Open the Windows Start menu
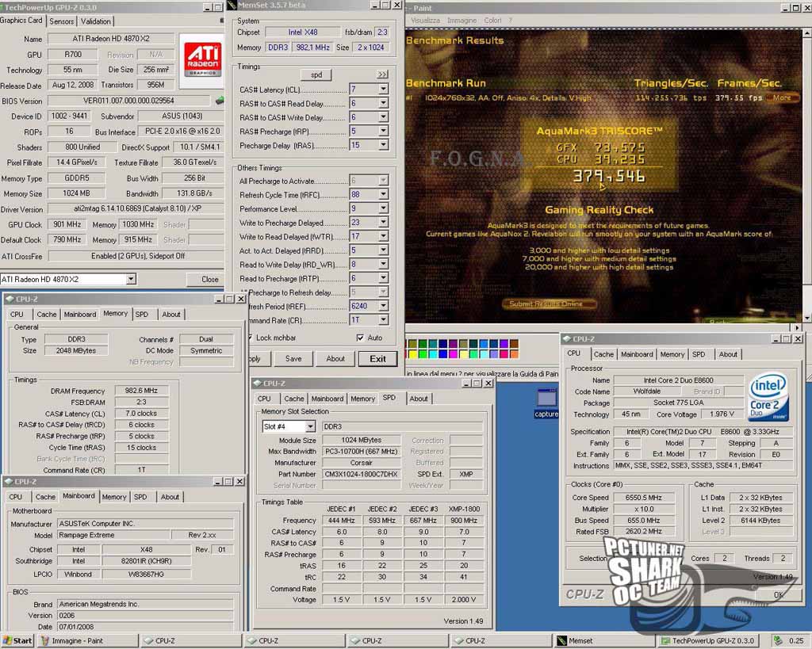812x649 pixels. (17, 641)
